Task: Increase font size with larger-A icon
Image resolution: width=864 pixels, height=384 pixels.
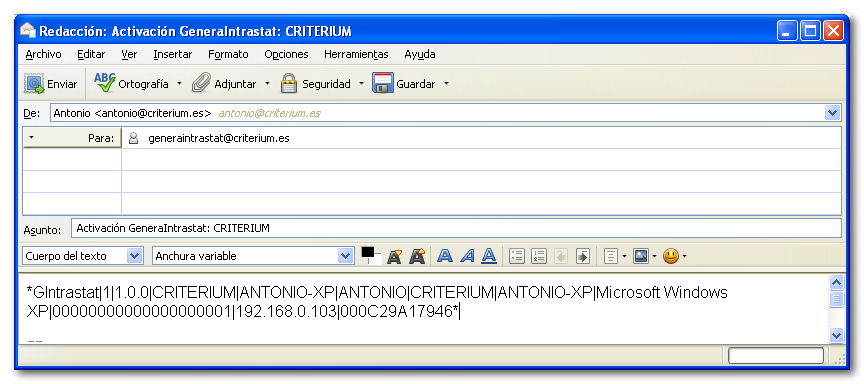Action: (x=417, y=256)
